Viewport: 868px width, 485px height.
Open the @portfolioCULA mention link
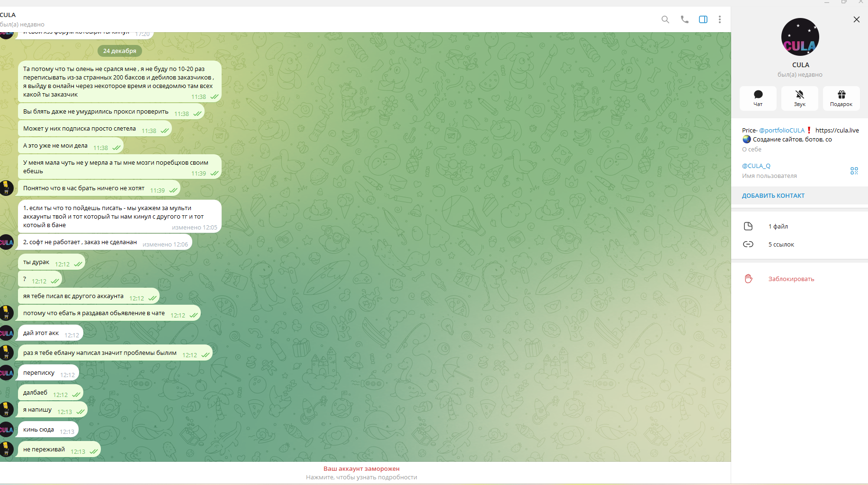click(782, 130)
